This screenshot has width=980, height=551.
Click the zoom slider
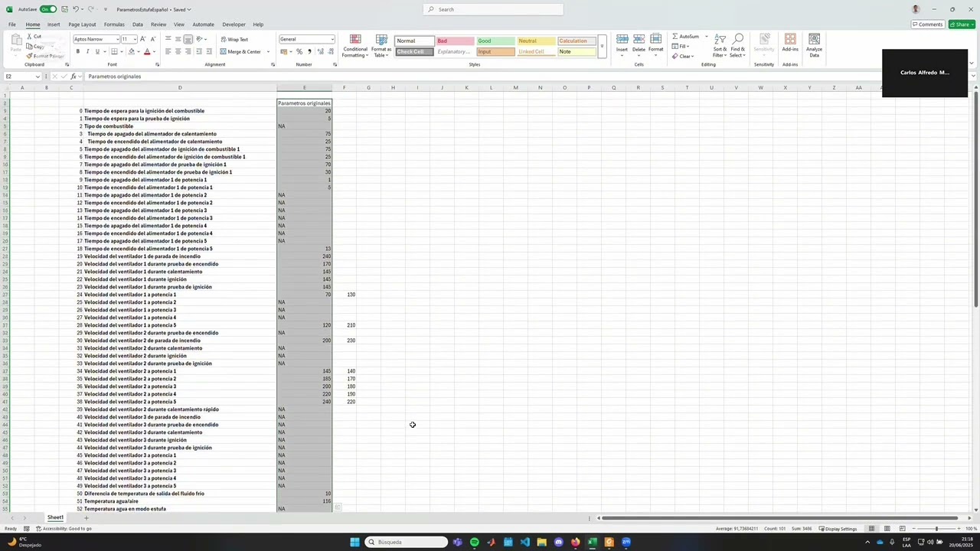(x=936, y=529)
